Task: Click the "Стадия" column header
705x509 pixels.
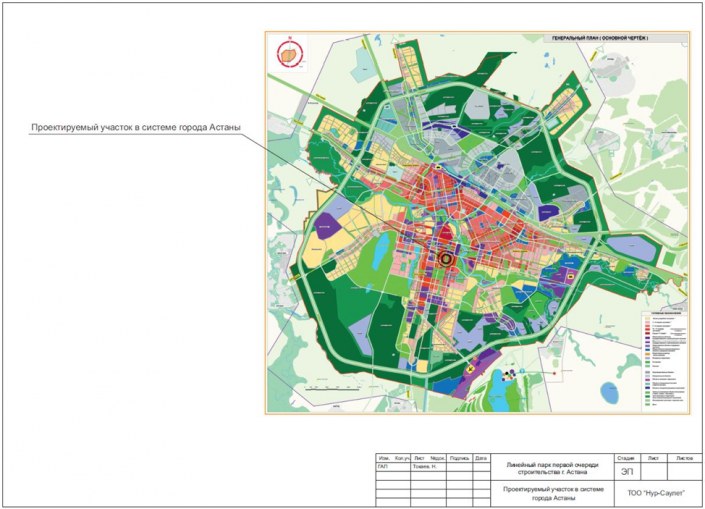Action: pyautogui.click(x=626, y=456)
